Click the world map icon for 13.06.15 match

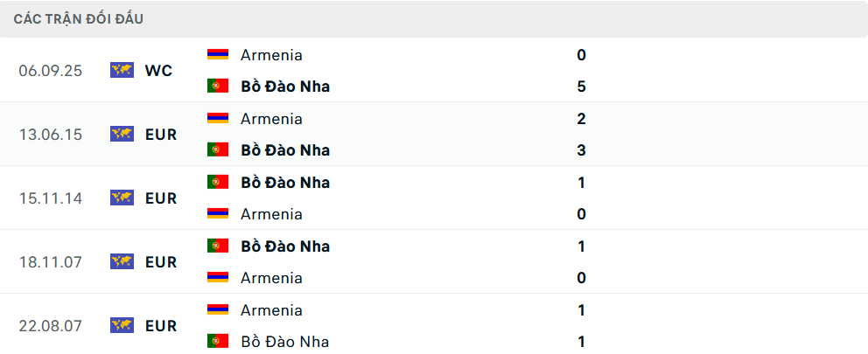pos(122,134)
